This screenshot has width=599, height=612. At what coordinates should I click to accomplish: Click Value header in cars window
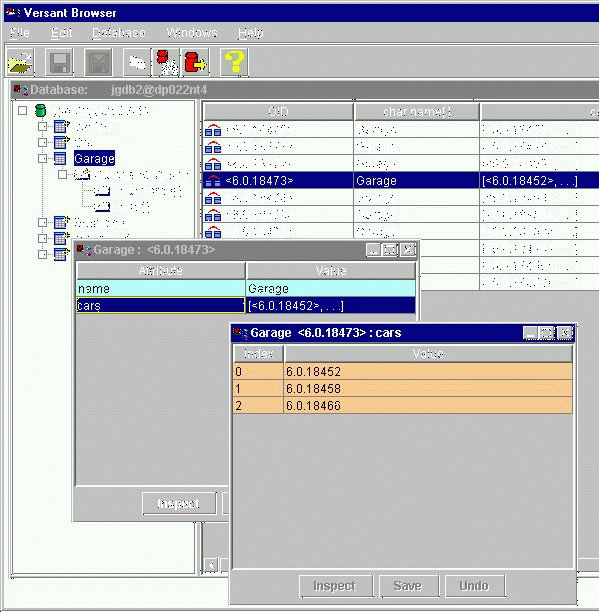[428, 354]
